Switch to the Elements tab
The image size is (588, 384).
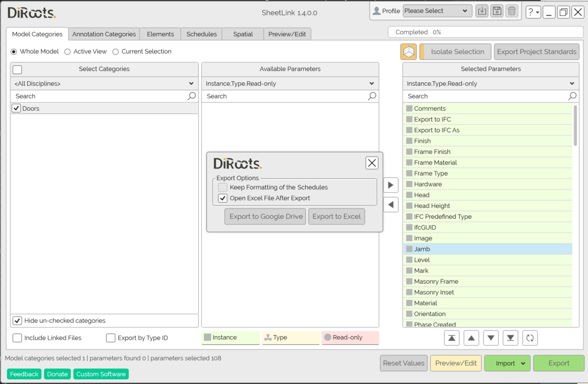click(161, 34)
